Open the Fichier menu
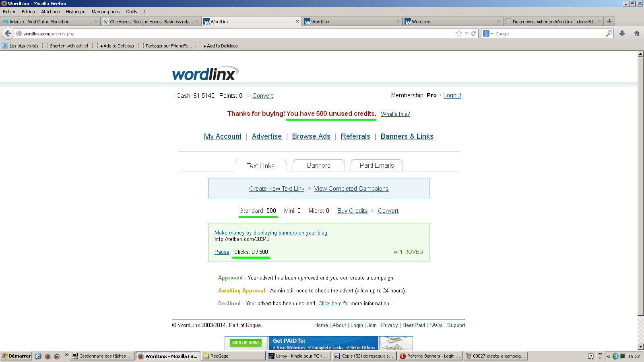 (x=9, y=12)
